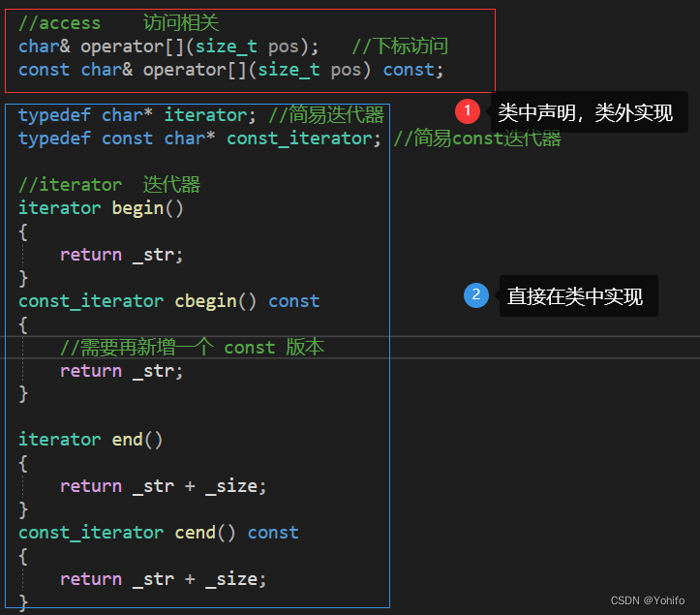Click the //简易迭代器 comment
The height and width of the screenshot is (615, 700).
click(x=326, y=115)
